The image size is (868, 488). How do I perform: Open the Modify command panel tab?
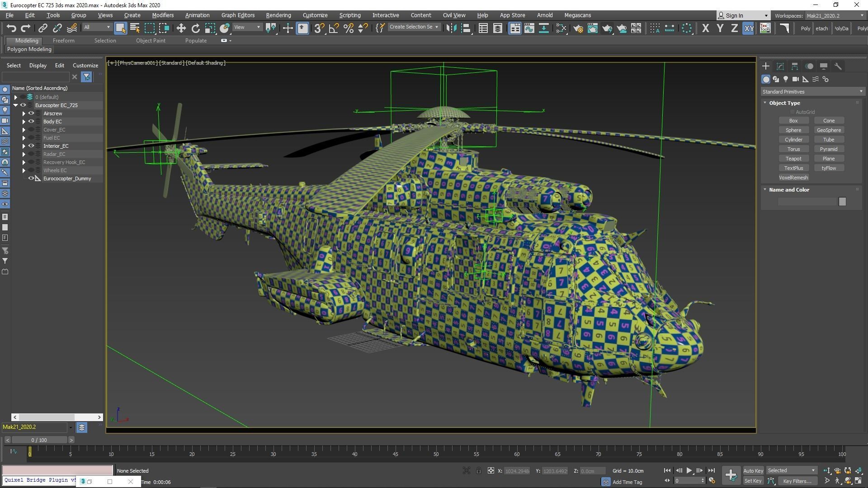coord(780,66)
